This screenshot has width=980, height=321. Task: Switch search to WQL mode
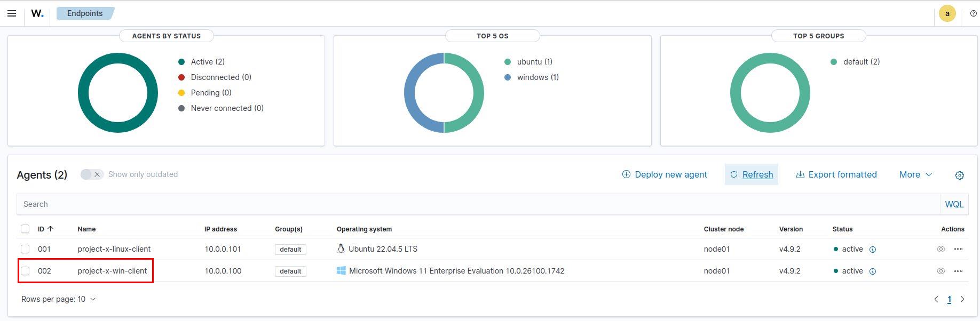point(954,204)
